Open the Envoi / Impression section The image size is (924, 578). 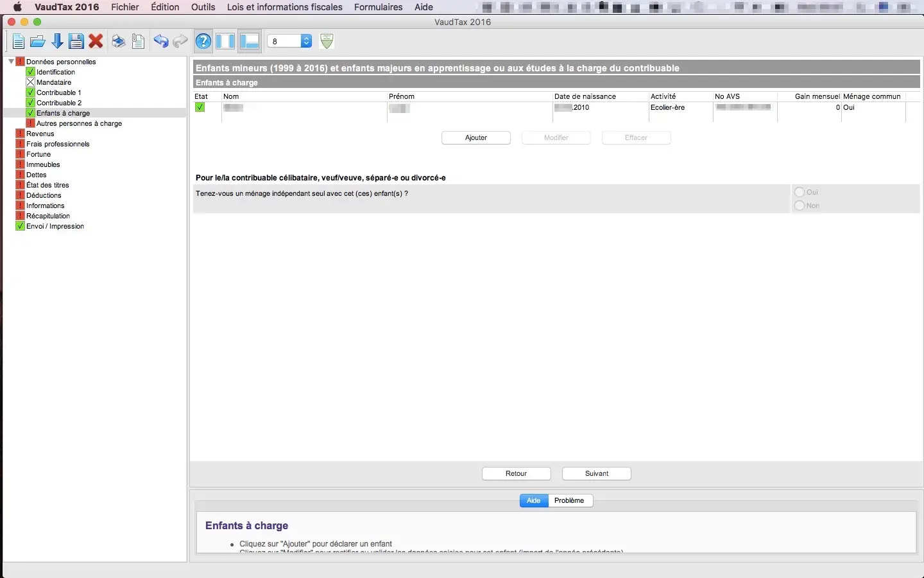(x=55, y=226)
